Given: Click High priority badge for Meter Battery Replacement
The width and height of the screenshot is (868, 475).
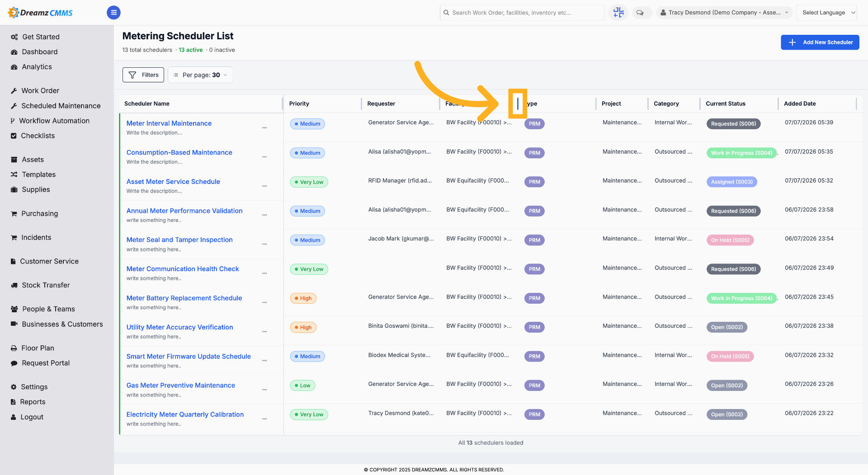Looking at the screenshot, I should click(x=303, y=298).
